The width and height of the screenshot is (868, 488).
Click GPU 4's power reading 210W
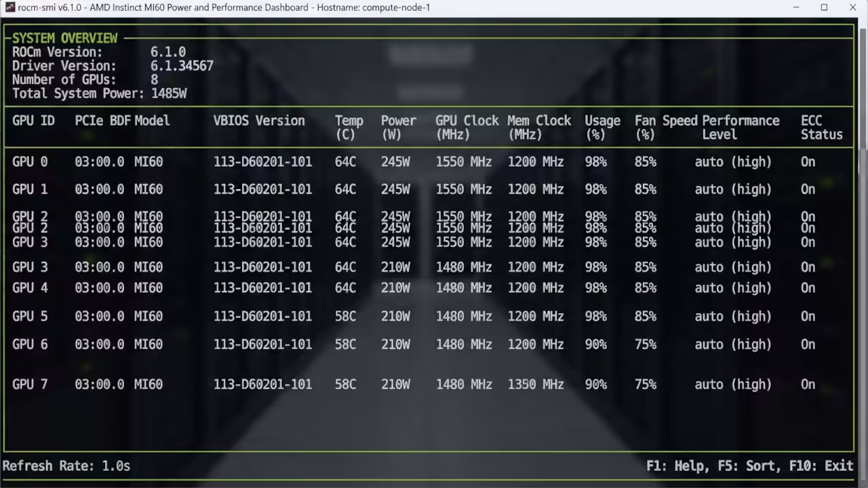pyautogui.click(x=395, y=288)
